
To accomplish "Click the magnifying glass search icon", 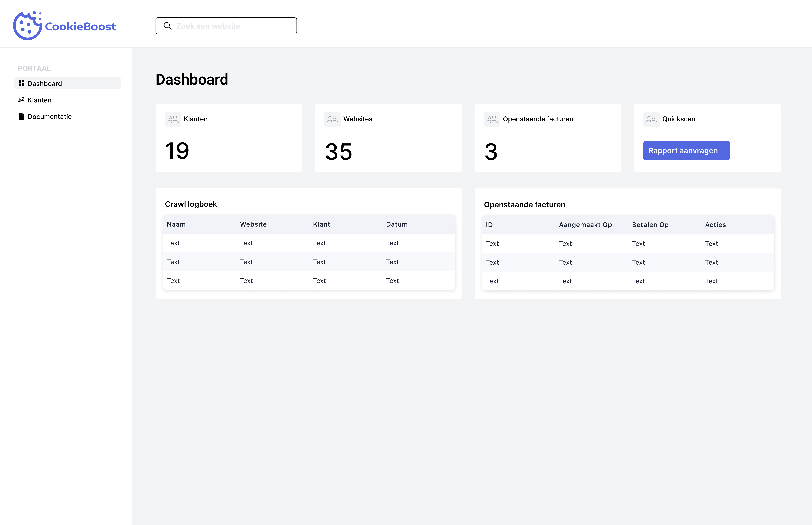I will pos(168,26).
